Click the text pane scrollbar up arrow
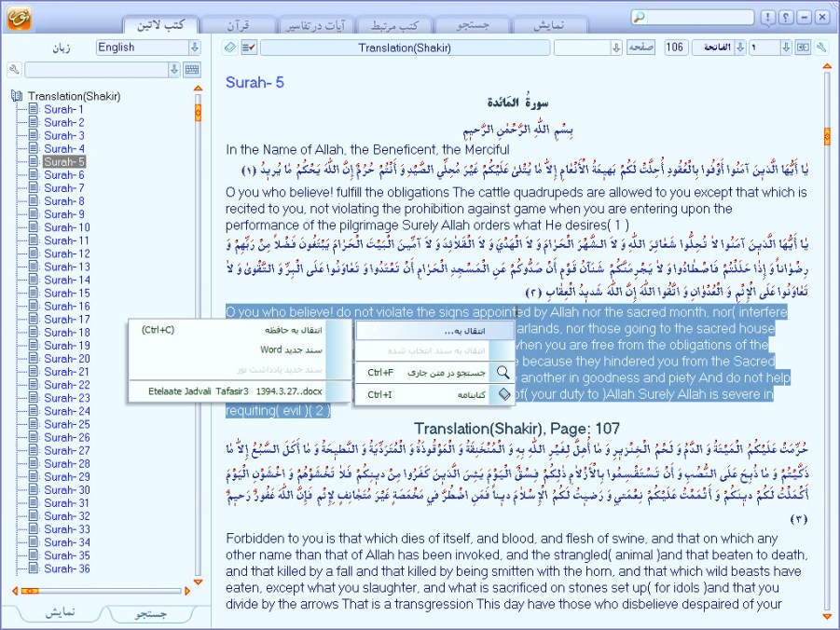This screenshot has height=630, width=840. coord(827,66)
